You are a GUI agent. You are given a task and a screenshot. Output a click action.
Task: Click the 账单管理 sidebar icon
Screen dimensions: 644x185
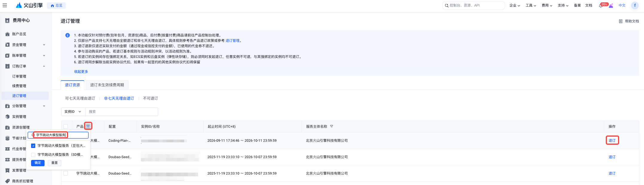(7, 55)
